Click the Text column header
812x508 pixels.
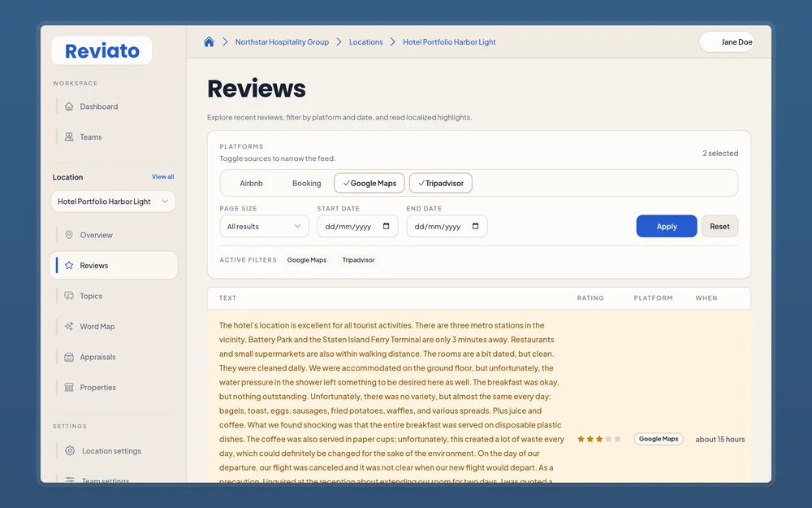tap(227, 298)
